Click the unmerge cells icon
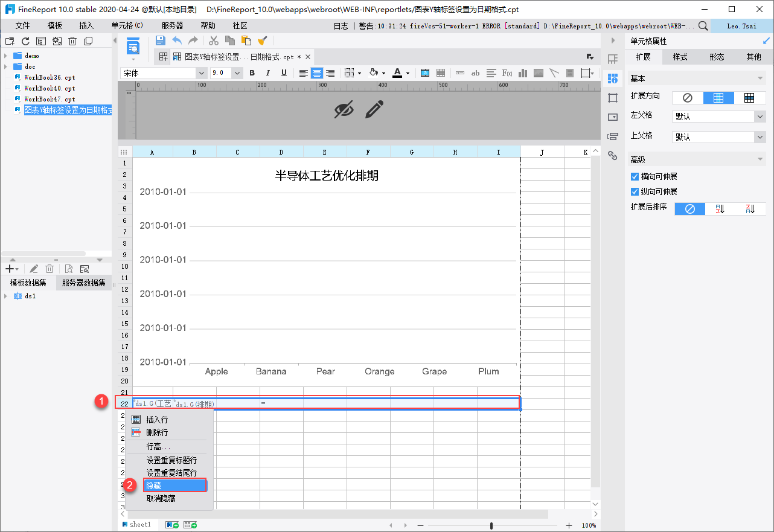The image size is (774, 532). coord(441,73)
